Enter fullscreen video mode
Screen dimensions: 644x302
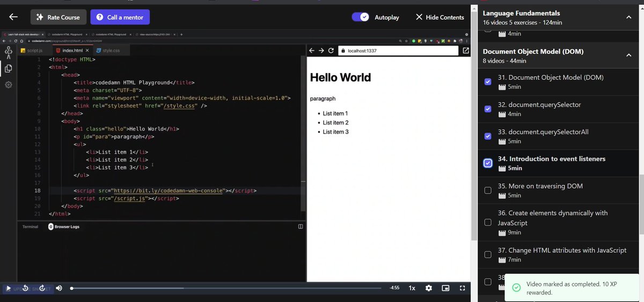pyautogui.click(x=462, y=288)
